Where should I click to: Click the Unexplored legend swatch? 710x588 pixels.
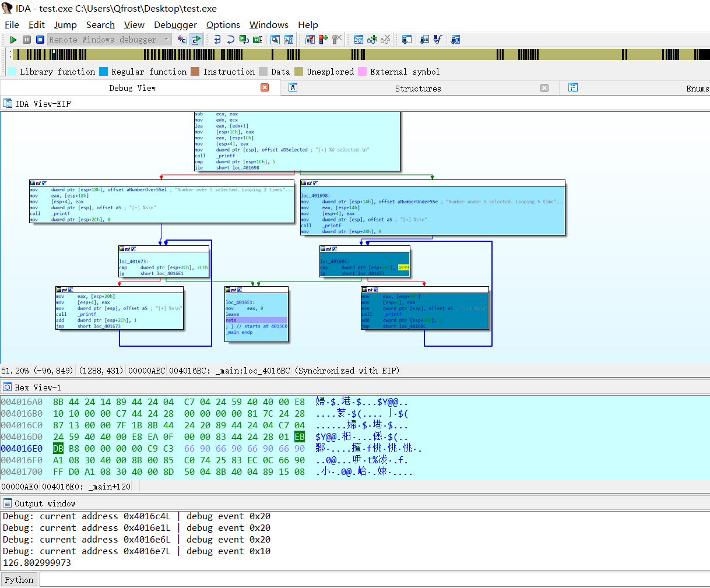(x=298, y=71)
